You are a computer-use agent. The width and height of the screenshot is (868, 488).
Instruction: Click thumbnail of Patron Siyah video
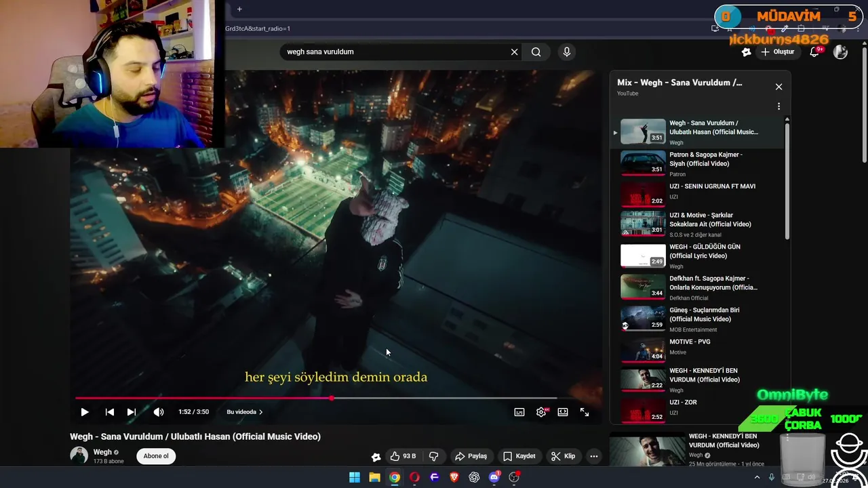643,163
